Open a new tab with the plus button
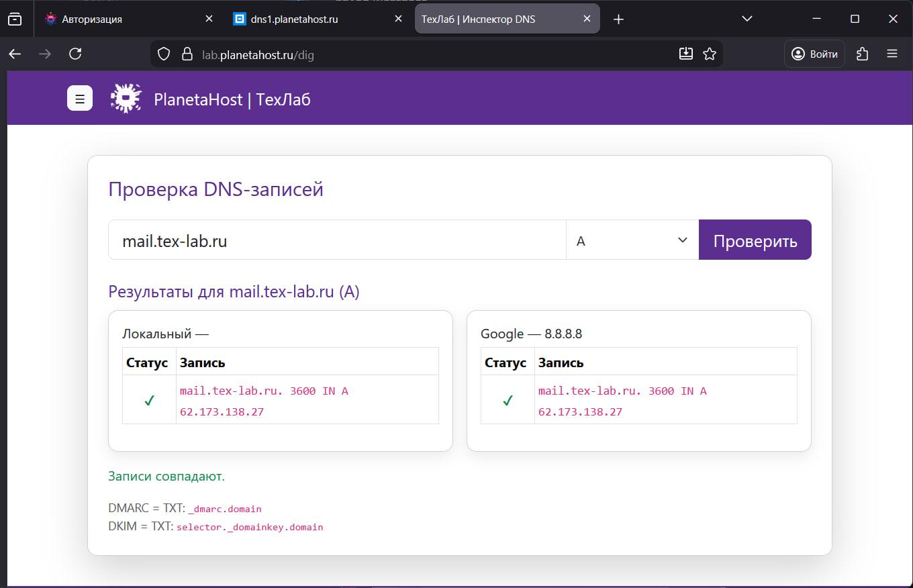 618,18
